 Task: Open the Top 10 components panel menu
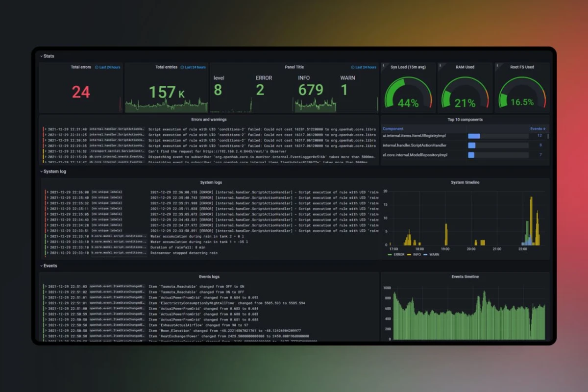(x=465, y=120)
